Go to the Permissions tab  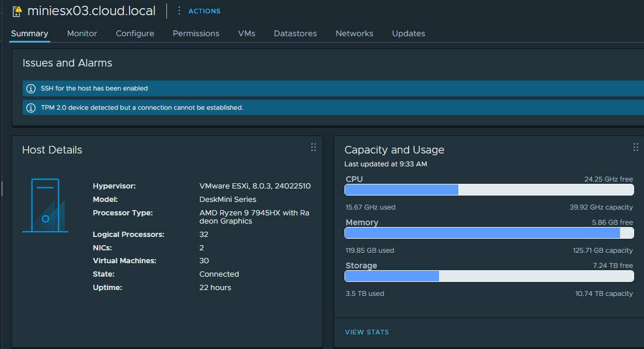click(196, 34)
